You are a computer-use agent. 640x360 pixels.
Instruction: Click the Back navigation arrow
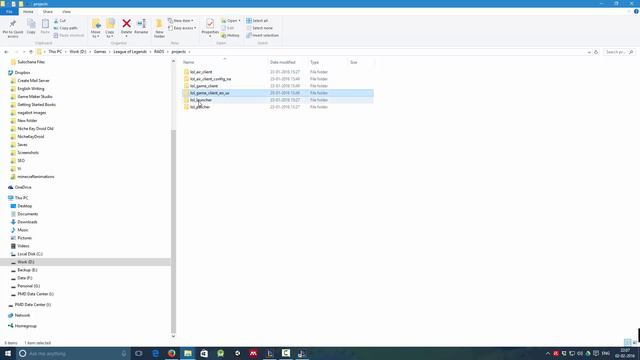point(6,52)
